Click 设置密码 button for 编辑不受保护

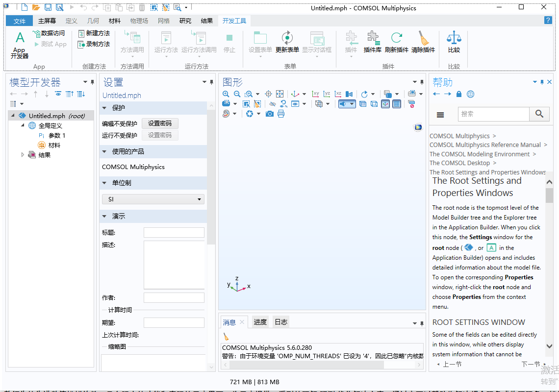coord(160,123)
